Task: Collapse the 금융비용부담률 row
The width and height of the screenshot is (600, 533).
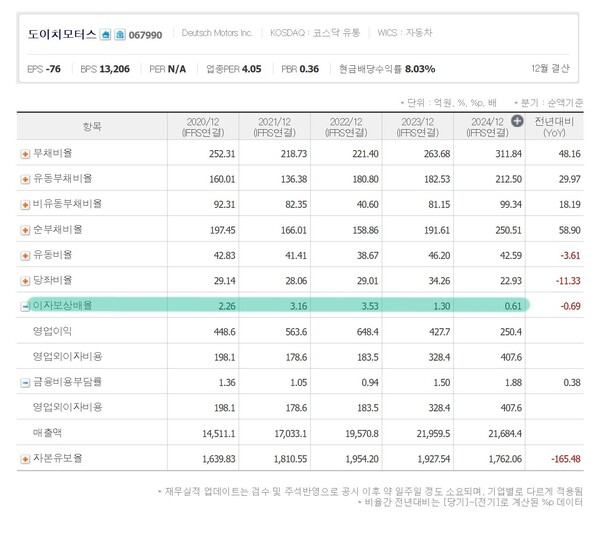Action: point(25,383)
